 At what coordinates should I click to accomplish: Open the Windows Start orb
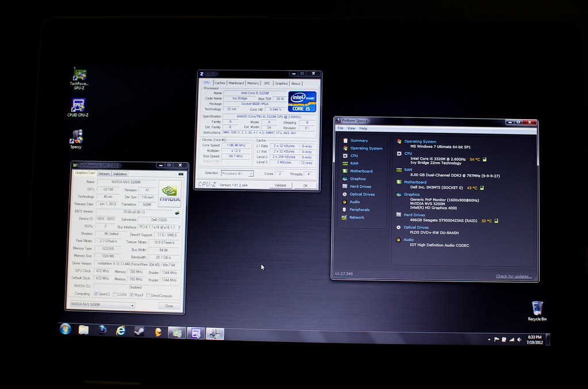66,329
